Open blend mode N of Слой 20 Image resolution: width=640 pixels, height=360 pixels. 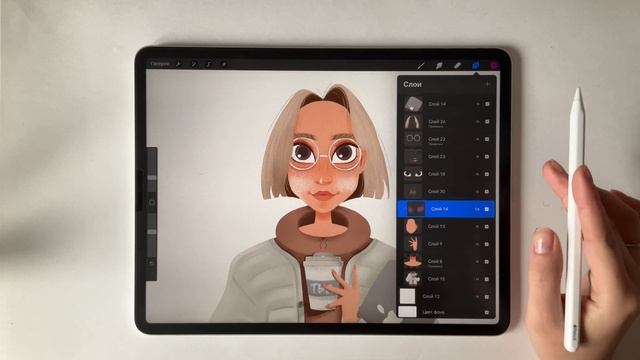coord(478,191)
